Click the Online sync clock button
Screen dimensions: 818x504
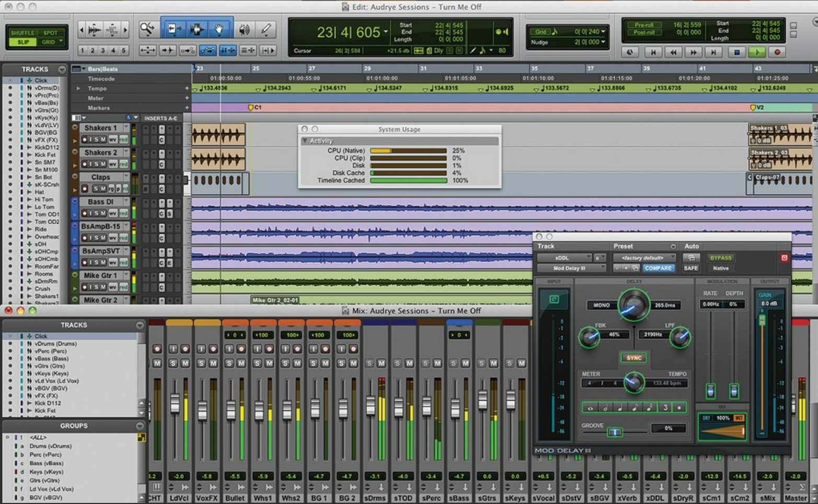(630, 52)
